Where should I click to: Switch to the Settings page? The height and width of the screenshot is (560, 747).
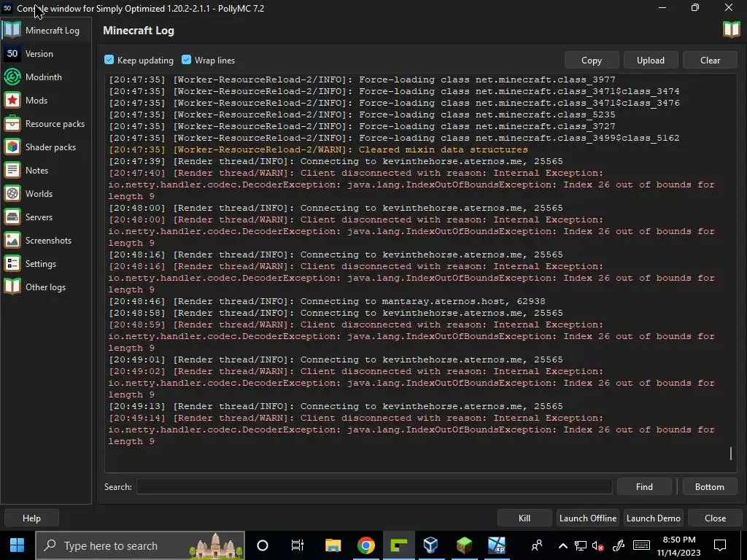click(x=46, y=263)
